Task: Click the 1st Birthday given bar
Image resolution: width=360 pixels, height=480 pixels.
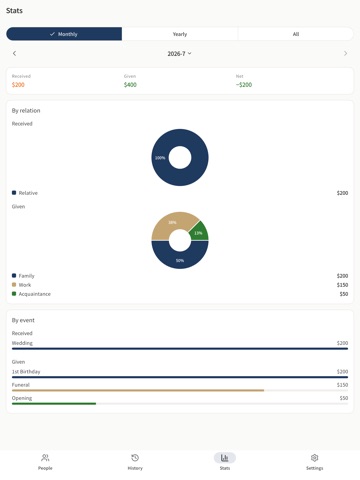Action: [180, 377]
